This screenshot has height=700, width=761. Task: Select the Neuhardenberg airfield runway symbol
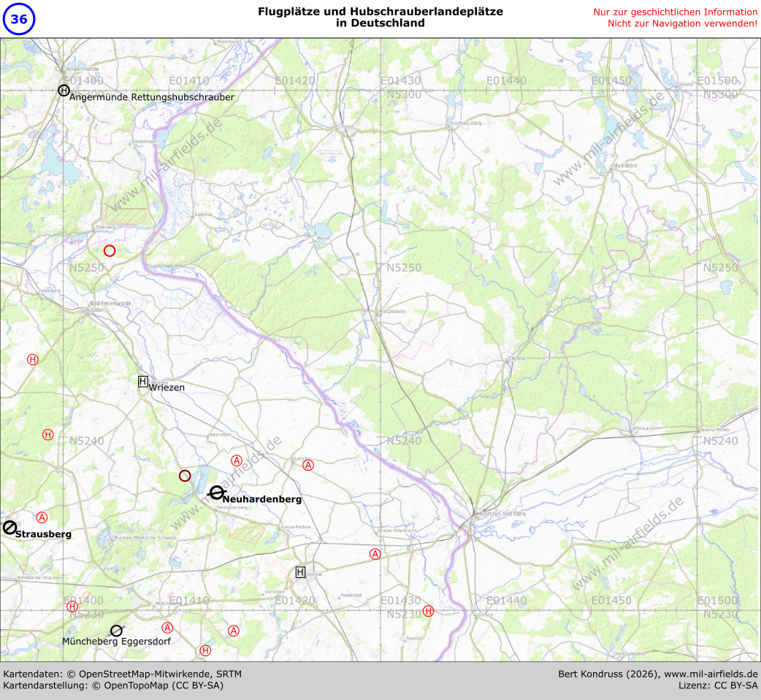point(216,493)
